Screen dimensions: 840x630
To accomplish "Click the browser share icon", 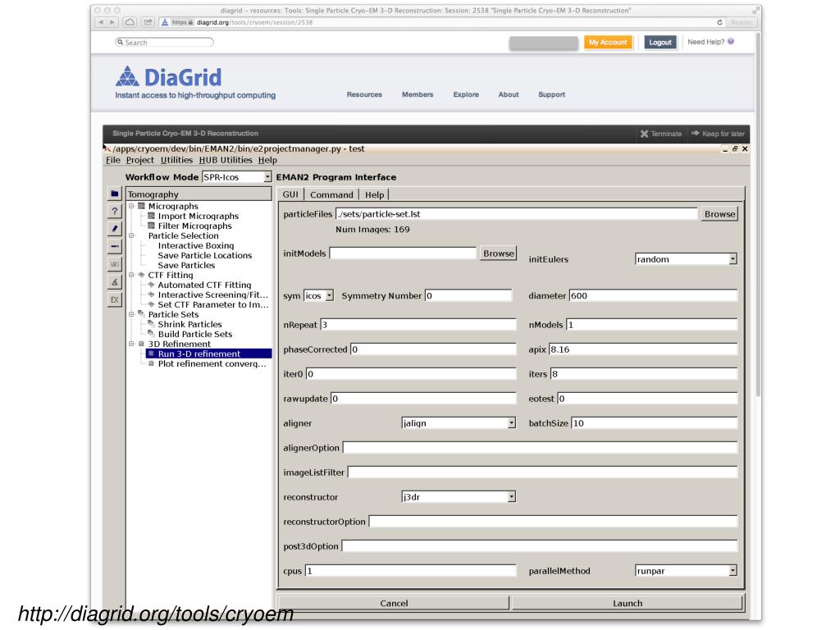I will 148,22.
